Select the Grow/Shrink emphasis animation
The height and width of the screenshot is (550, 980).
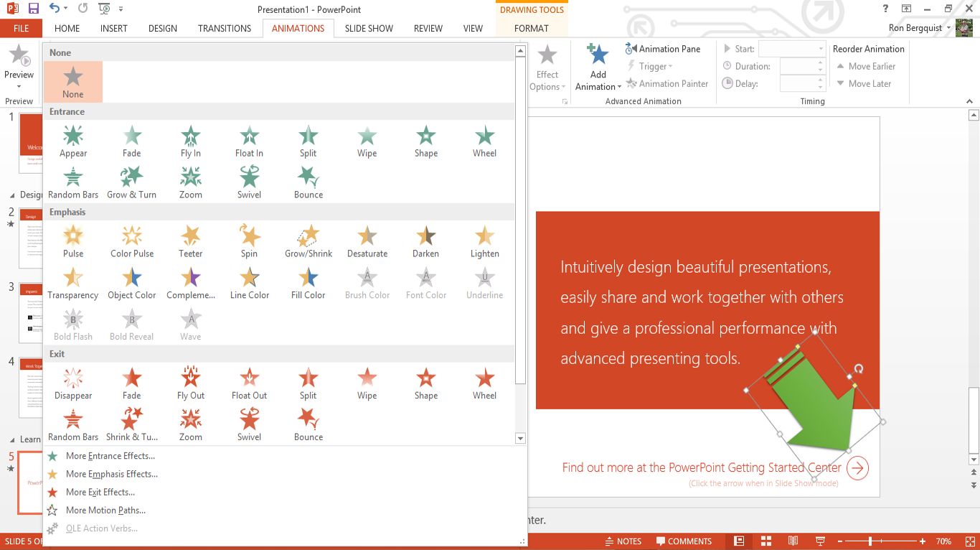coord(308,241)
